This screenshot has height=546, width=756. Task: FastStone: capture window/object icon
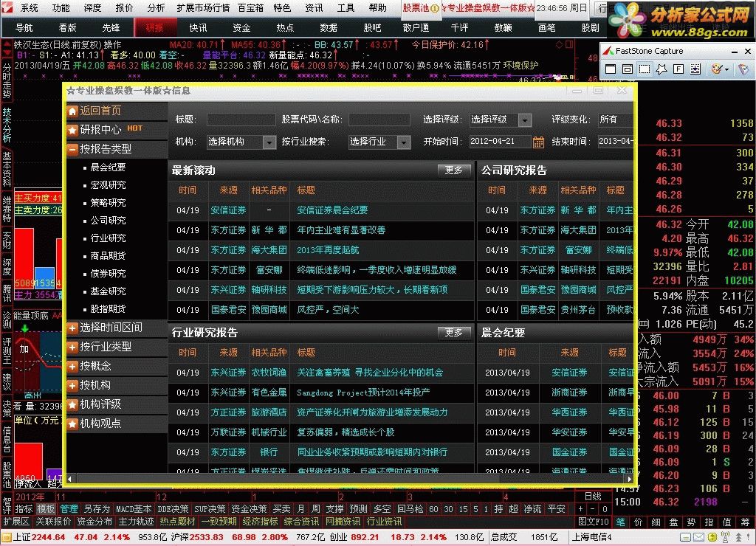pyautogui.click(x=628, y=69)
